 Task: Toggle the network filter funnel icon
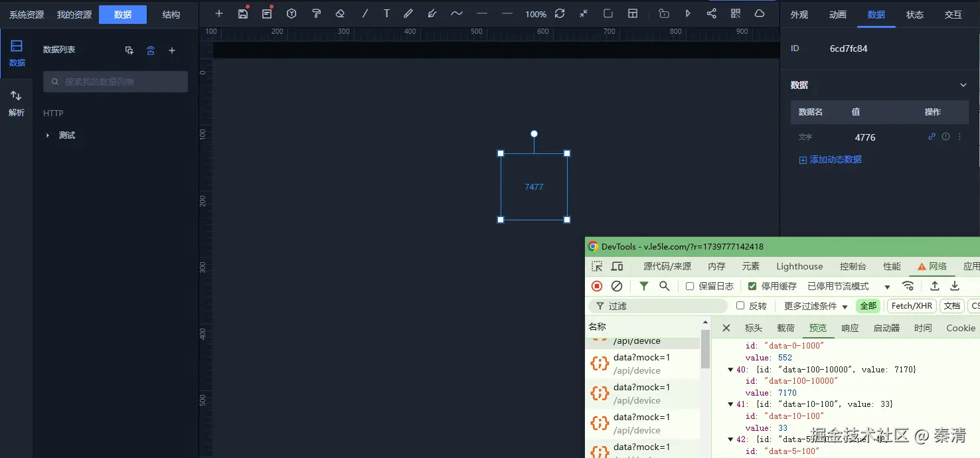pos(643,286)
